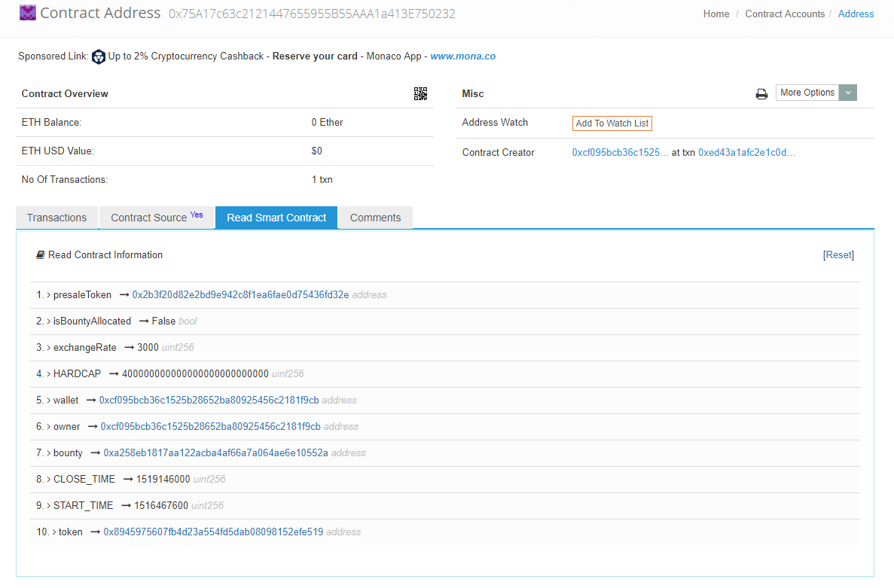The height and width of the screenshot is (588, 894).
Task: Go to Home breadcrumb
Action: click(716, 14)
